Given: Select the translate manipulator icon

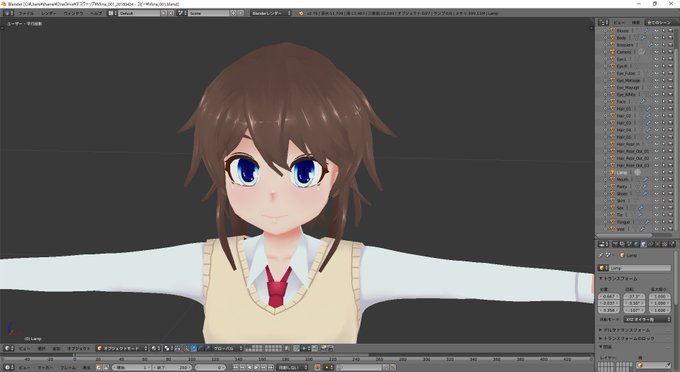Looking at the screenshot, I should [x=194, y=349].
